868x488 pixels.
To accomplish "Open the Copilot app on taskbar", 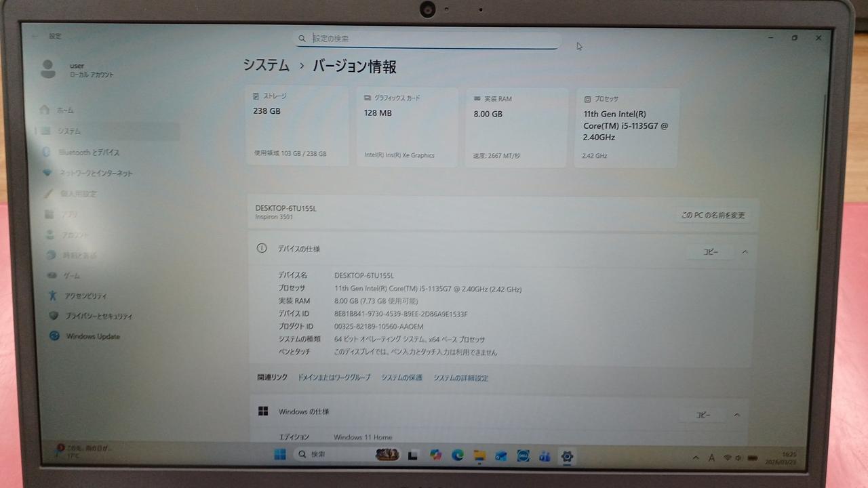I will pyautogui.click(x=435, y=456).
